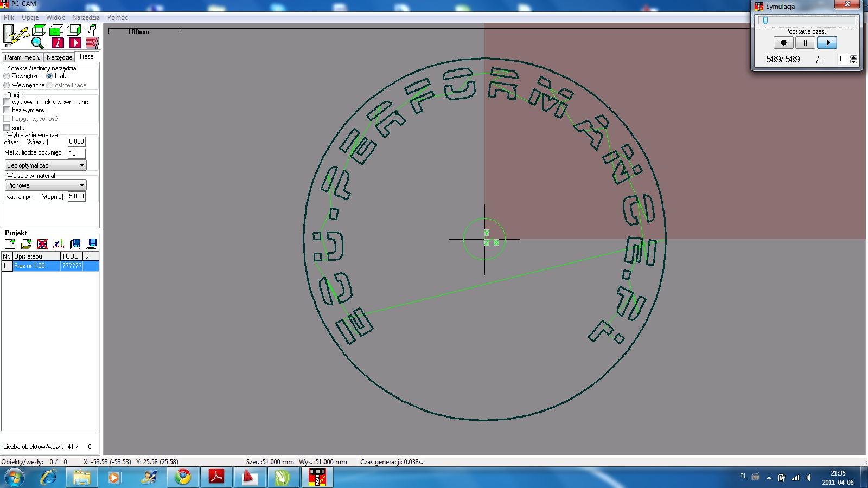
Task: Select the top view cube icon
Action: [39, 30]
